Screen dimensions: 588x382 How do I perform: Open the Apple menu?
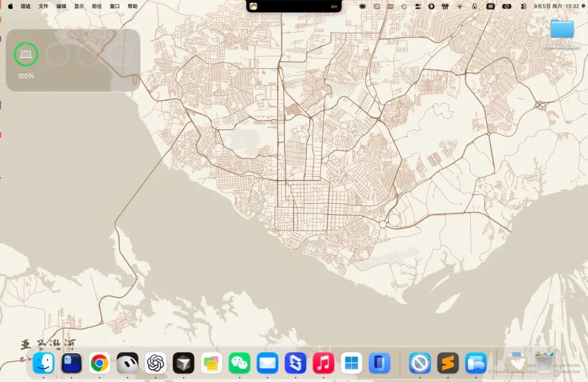[10, 6]
